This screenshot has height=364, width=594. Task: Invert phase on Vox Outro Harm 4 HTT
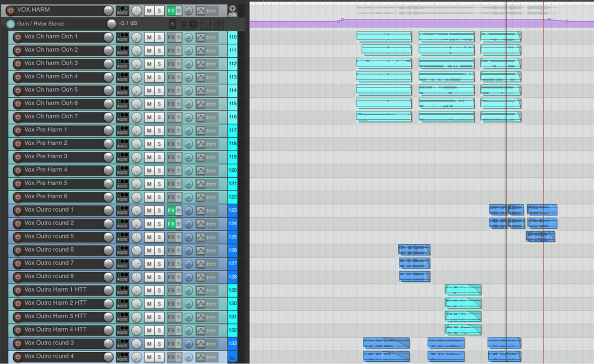pyautogui.click(x=188, y=331)
